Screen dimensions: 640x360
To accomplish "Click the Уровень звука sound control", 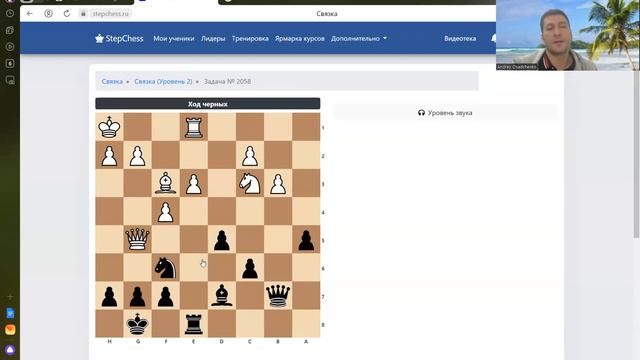I will coord(445,113).
